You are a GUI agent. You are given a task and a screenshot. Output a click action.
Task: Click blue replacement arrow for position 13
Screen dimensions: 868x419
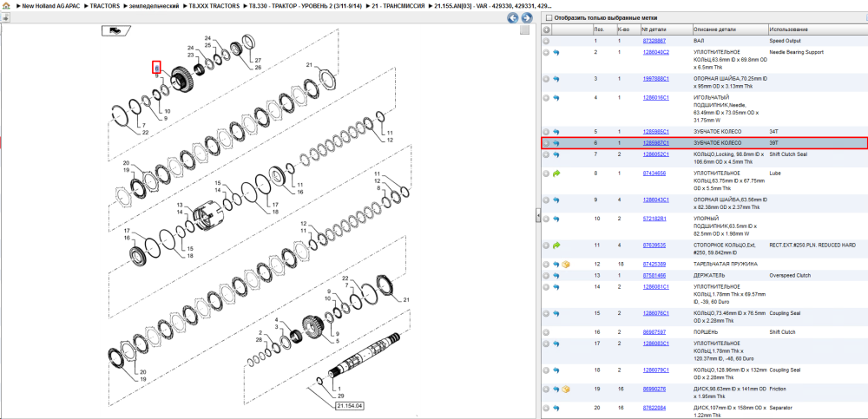coord(556,275)
